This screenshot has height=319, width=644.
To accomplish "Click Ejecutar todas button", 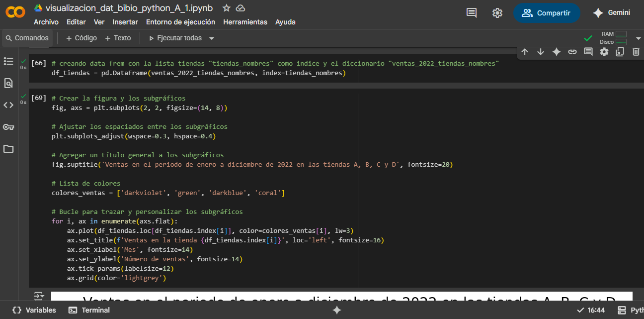I will [x=176, y=38].
